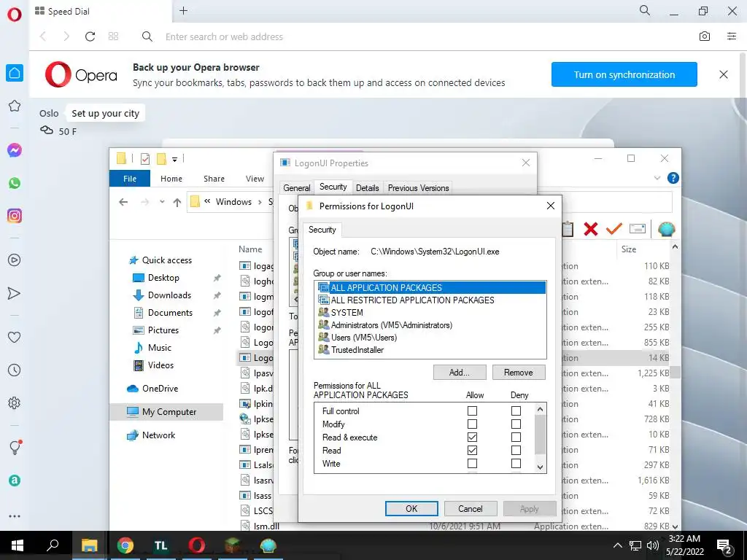Viewport: 747px width, 560px height.
Task: Open bookmarks star in Opera sidebar
Action: point(15,106)
